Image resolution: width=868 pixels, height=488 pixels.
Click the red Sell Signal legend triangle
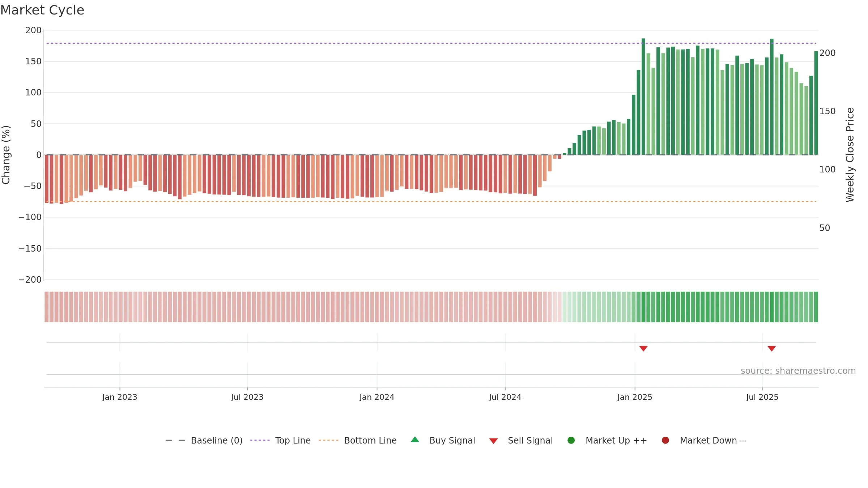point(493,441)
